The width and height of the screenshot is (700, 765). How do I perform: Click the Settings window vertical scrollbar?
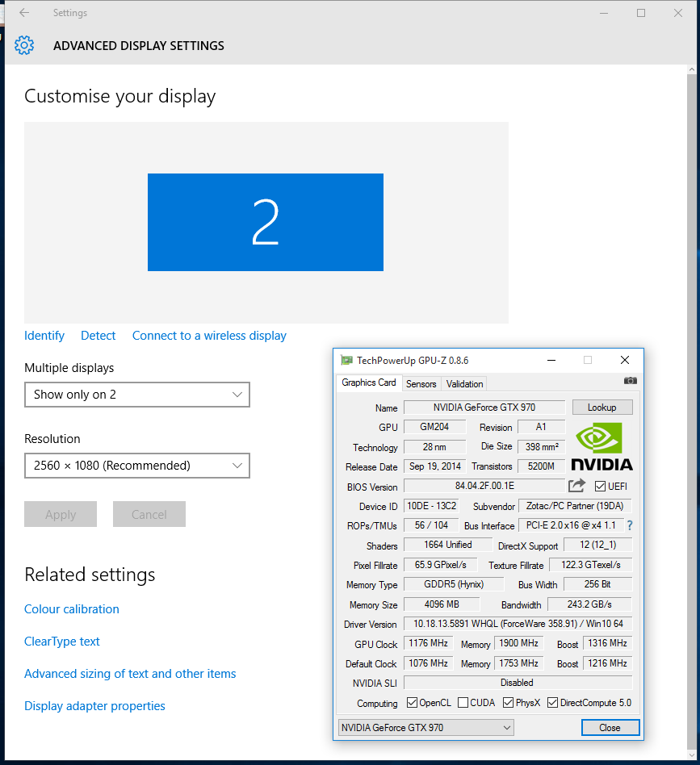pyautogui.click(x=692, y=410)
